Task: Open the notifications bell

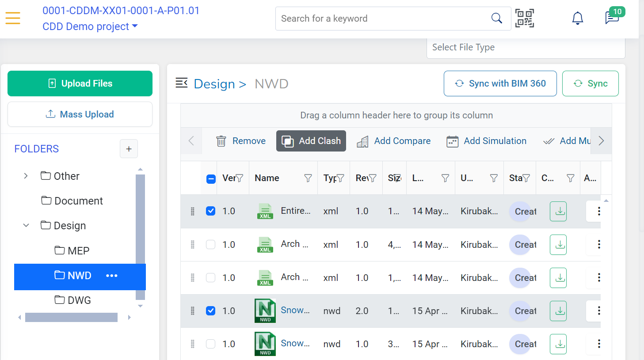Action: pyautogui.click(x=577, y=18)
